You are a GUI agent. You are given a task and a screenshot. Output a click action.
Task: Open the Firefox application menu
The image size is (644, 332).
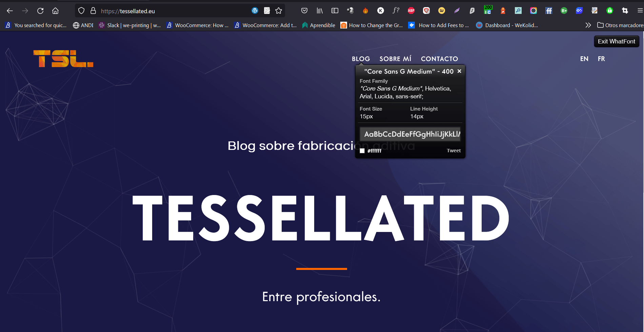640,11
